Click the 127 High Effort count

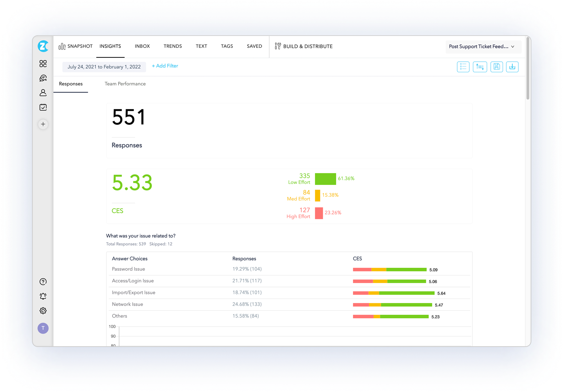(x=305, y=210)
